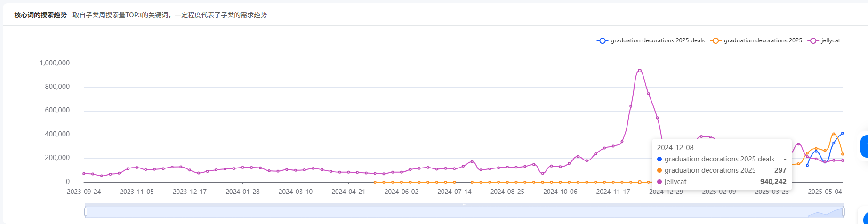Viewport: 868px width, 224px height.
Task: Click the subtitle text about 周搜索量TOP3的关键词
Action: tap(170, 15)
